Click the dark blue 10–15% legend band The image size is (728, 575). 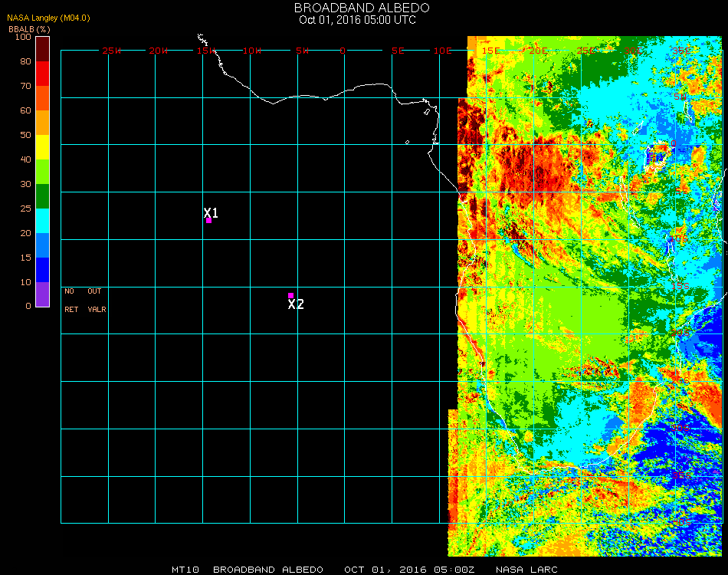[x=43, y=269]
